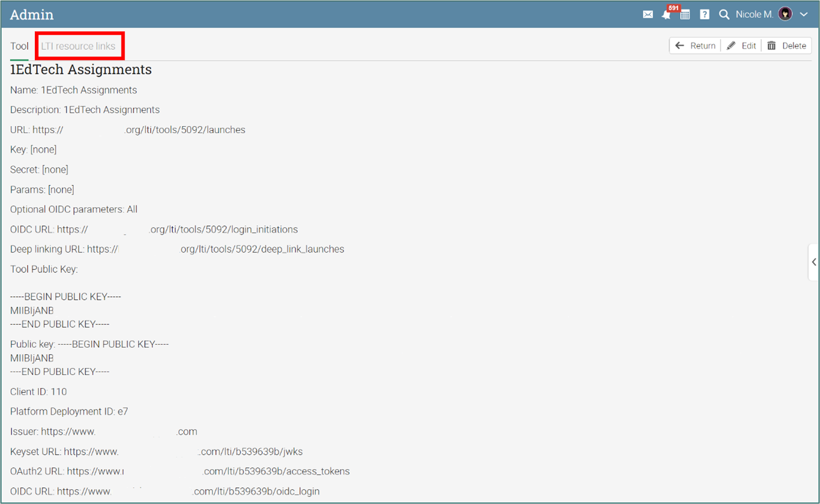Image resolution: width=820 pixels, height=504 pixels.
Task: Click the search magnifier icon
Action: (724, 14)
